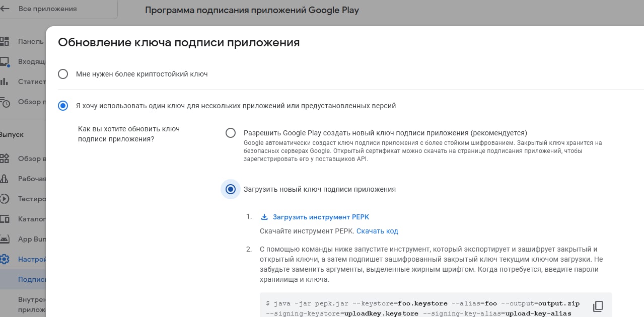Open the Панель dashboard icon in sidebar

(5, 41)
